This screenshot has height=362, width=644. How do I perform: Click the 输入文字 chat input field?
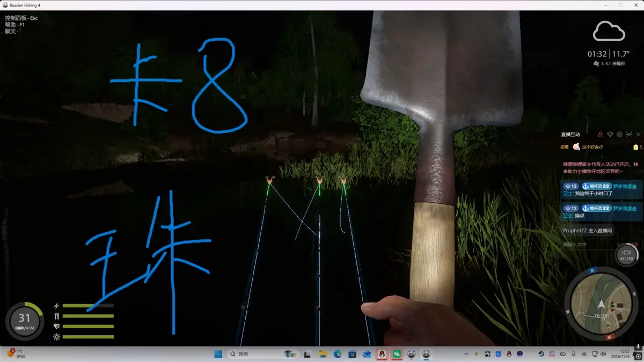(588, 245)
